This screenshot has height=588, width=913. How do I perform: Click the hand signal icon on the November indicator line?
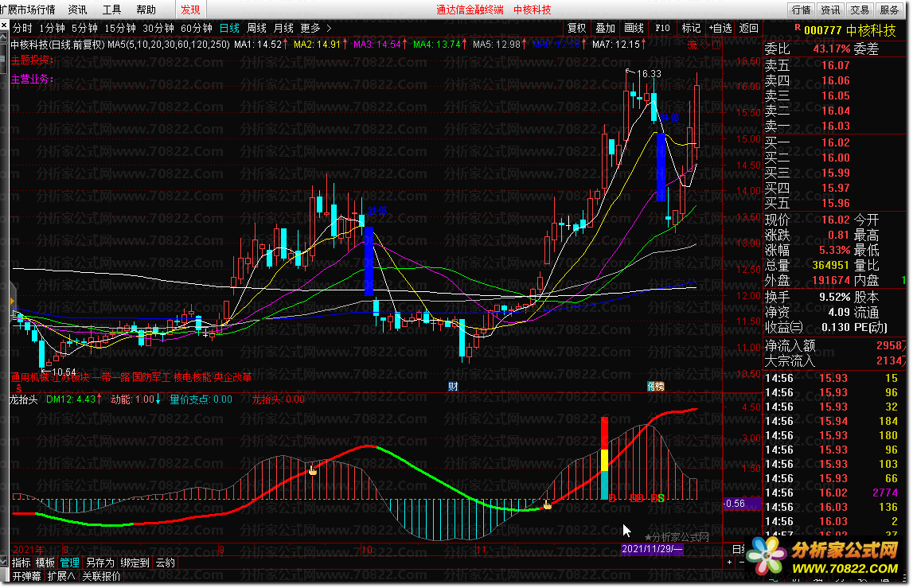click(x=547, y=504)
